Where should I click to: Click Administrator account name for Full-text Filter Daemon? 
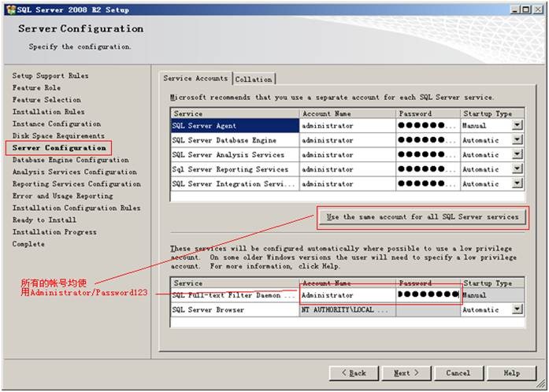347,295
